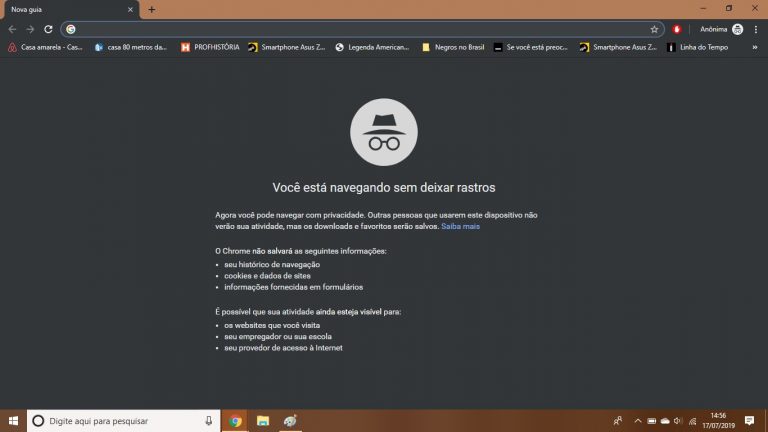This screenshot has width=768, height=432.
Task: Follow the Saiba mais link
Action: coord(460,226)
